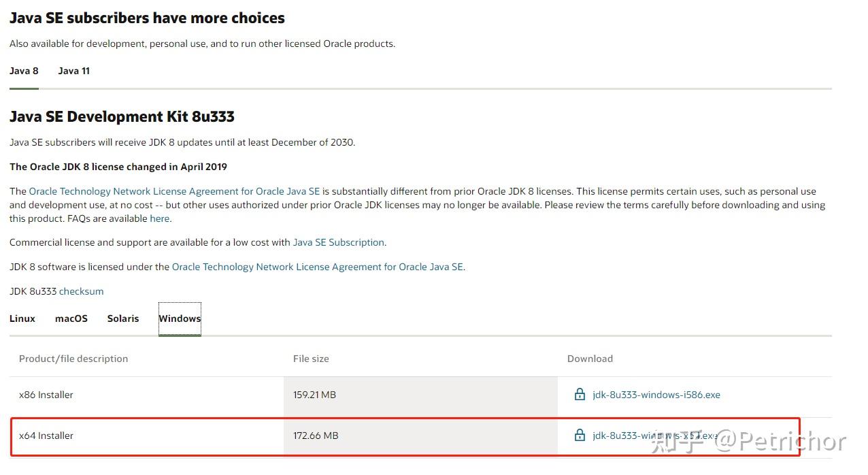Viewport: 868px width, 475px height.
Task: Switch to the Solaris tab
Action: (x=123, y=318)
